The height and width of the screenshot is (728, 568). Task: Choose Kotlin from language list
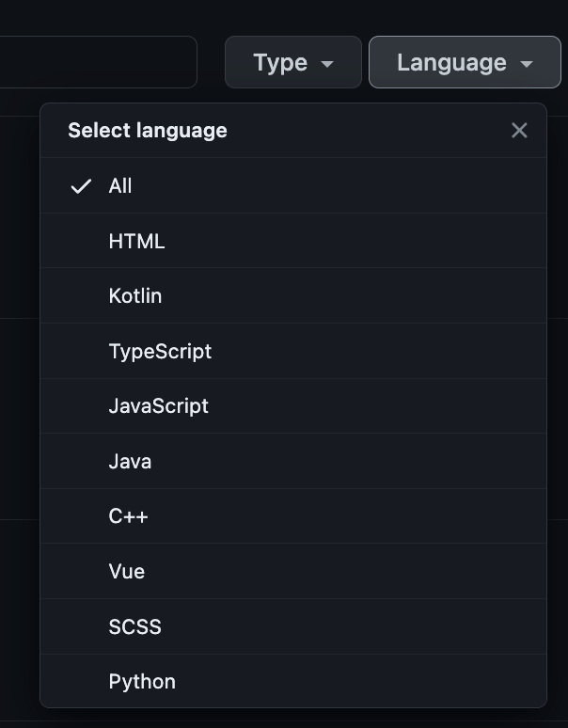pos(135,296)
